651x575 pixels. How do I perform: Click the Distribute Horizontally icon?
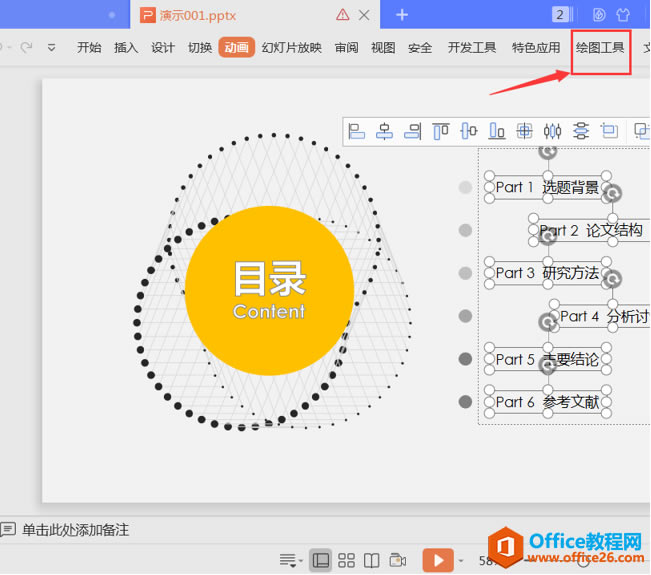point(553,131)
